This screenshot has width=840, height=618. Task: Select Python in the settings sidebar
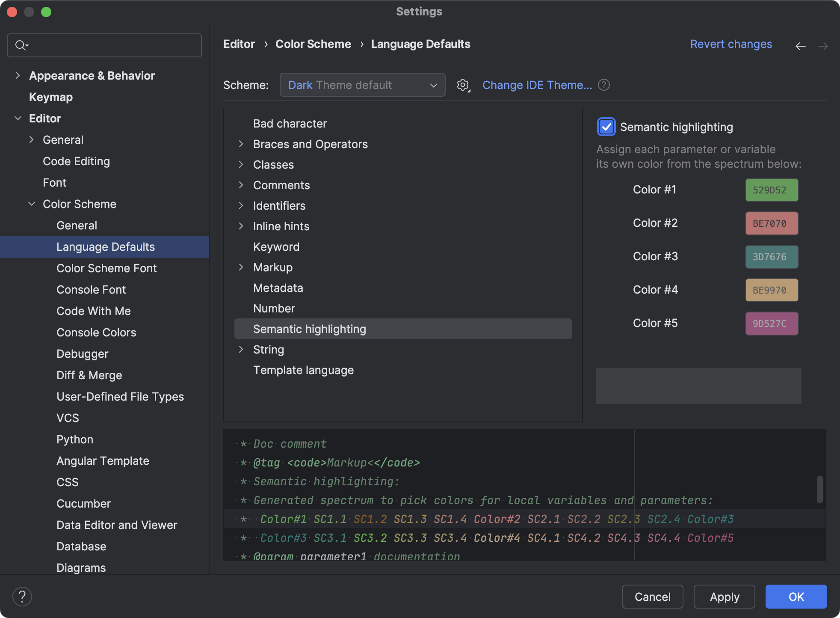74,439
